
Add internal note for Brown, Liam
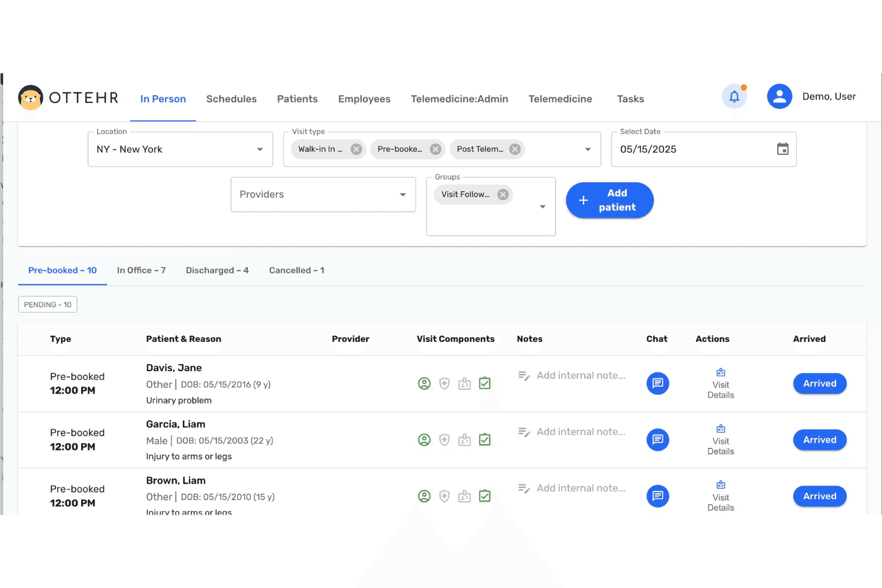coord(581,489)
